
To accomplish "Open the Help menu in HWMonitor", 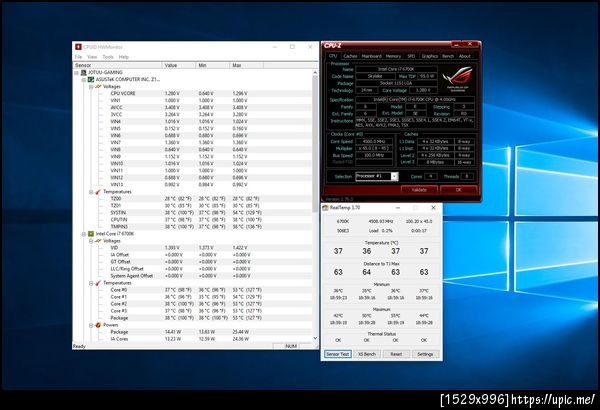I will [x=124, y=57].
